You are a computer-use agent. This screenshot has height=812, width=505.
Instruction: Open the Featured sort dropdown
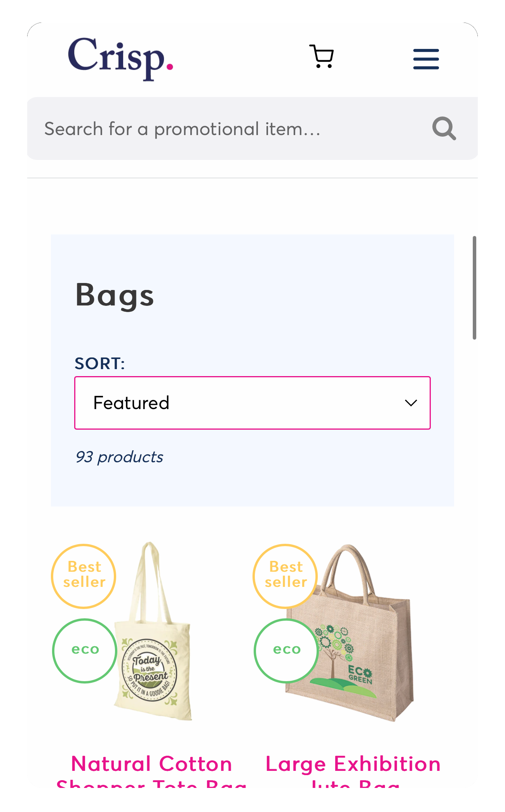click(252, 403)
